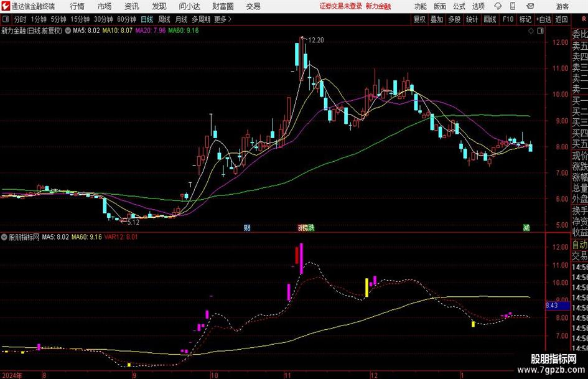The width and height of the screenshot is (588, 379).
Task: Click the 2024年 label on the time axis
Action: coord(12,375)
